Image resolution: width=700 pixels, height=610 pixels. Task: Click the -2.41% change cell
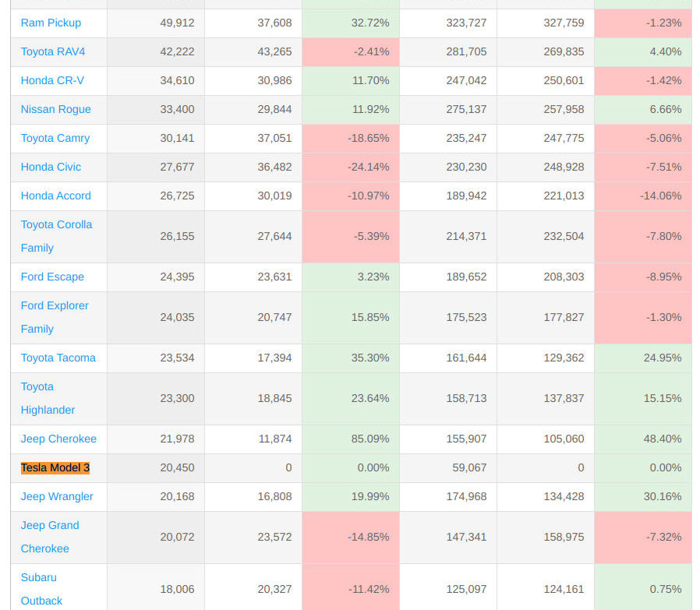click(351, 52)
